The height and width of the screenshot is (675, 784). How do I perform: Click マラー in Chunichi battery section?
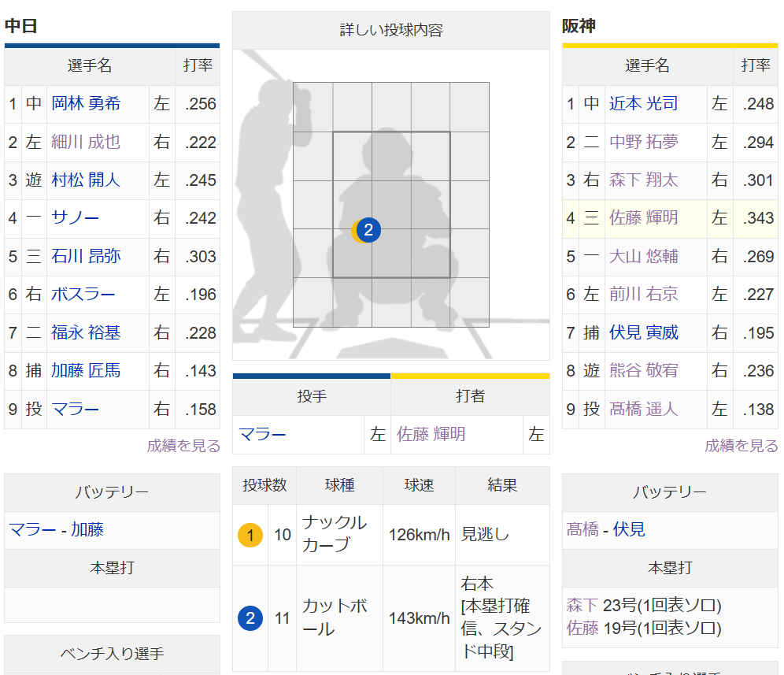point(32,529)
